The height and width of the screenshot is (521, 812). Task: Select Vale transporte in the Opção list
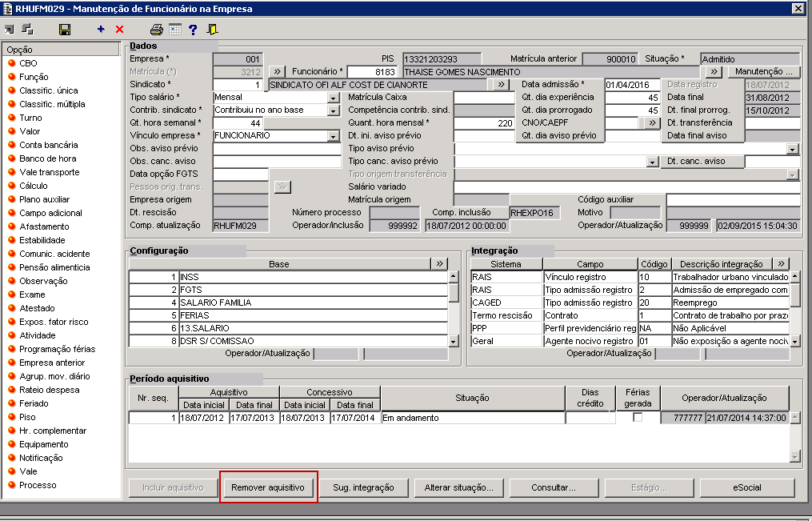coord(49,172)
